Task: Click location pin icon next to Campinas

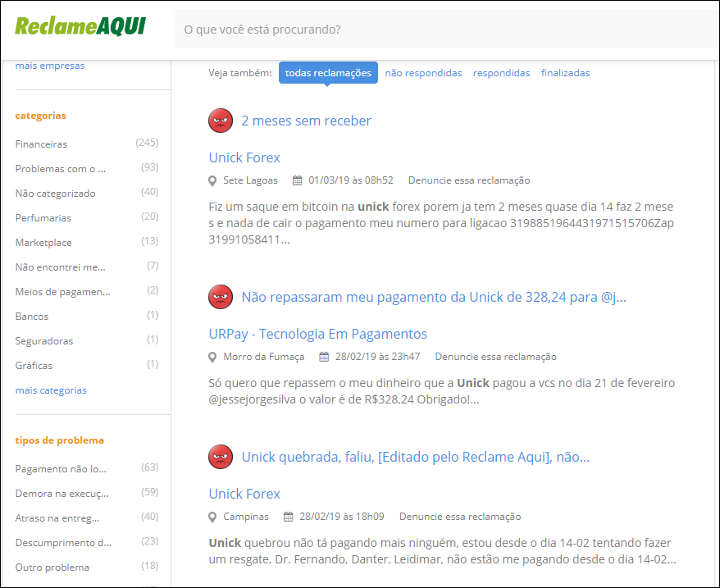Action: pyautogui.click(x=212, y=517)
